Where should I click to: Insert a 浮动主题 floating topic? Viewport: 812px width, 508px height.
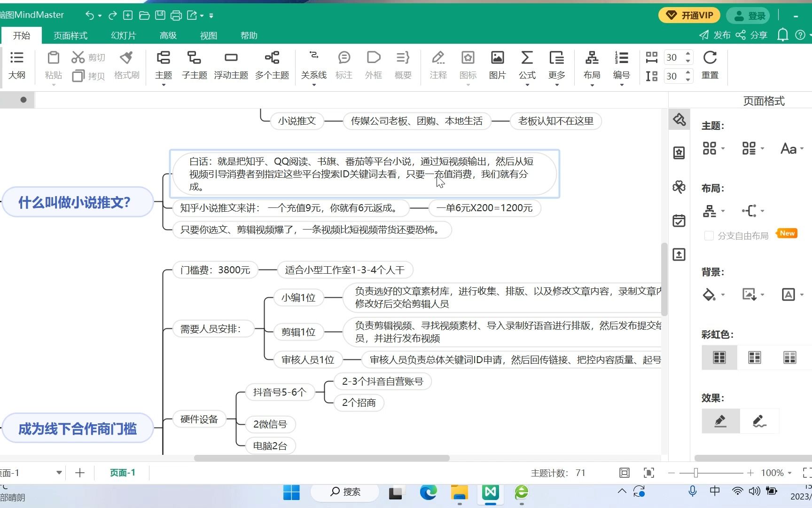(231, 65)
